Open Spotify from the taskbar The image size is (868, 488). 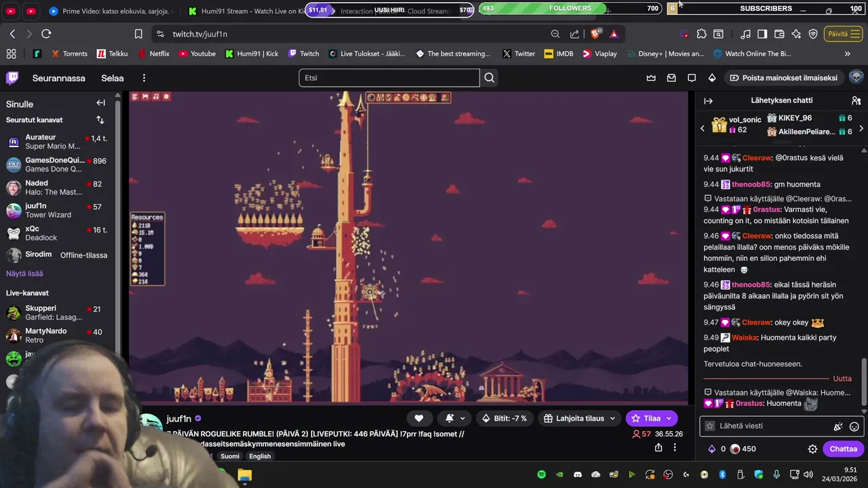point(541,474)
